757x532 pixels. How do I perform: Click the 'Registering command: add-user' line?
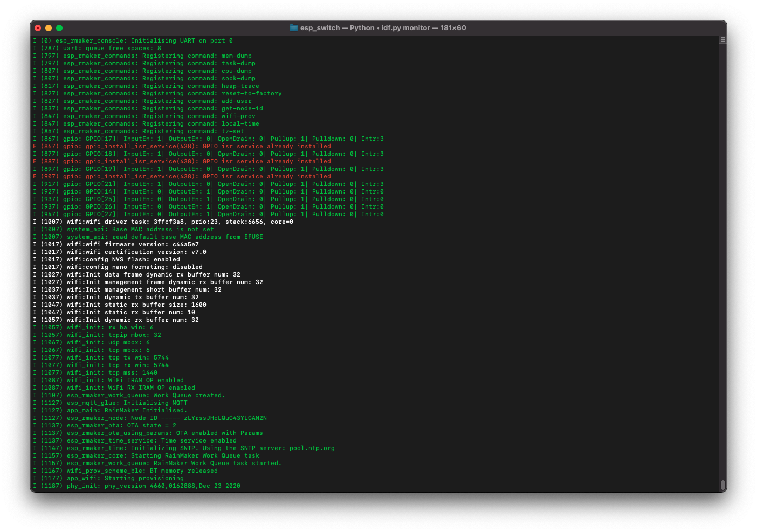[x=142, y=101]
